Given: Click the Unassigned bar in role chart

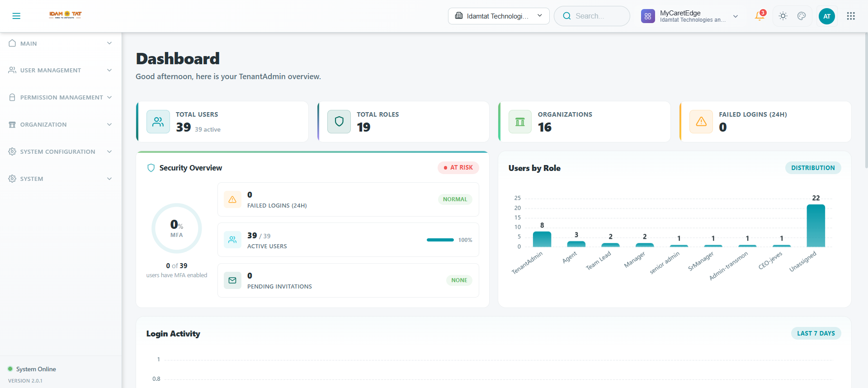Looking at the screenshot, I should (816, 225).
